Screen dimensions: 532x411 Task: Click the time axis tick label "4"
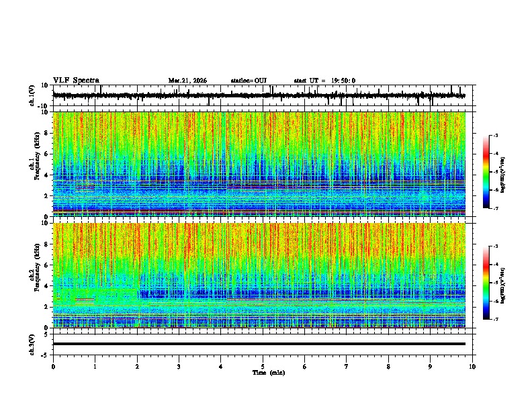pyautogui.click(x=221, y=367)
